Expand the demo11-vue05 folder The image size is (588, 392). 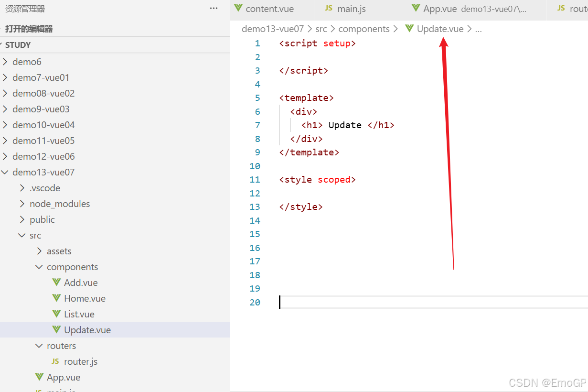click(5, 141)
